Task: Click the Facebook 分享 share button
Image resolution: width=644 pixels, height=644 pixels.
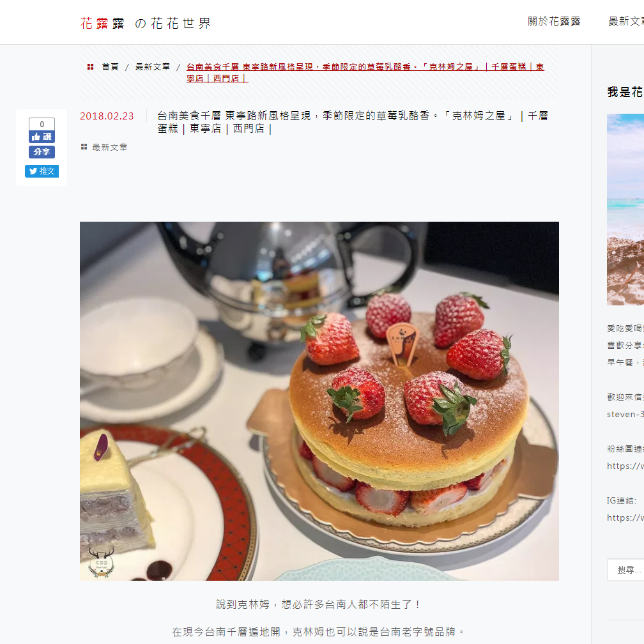Action: click(42, 152)
